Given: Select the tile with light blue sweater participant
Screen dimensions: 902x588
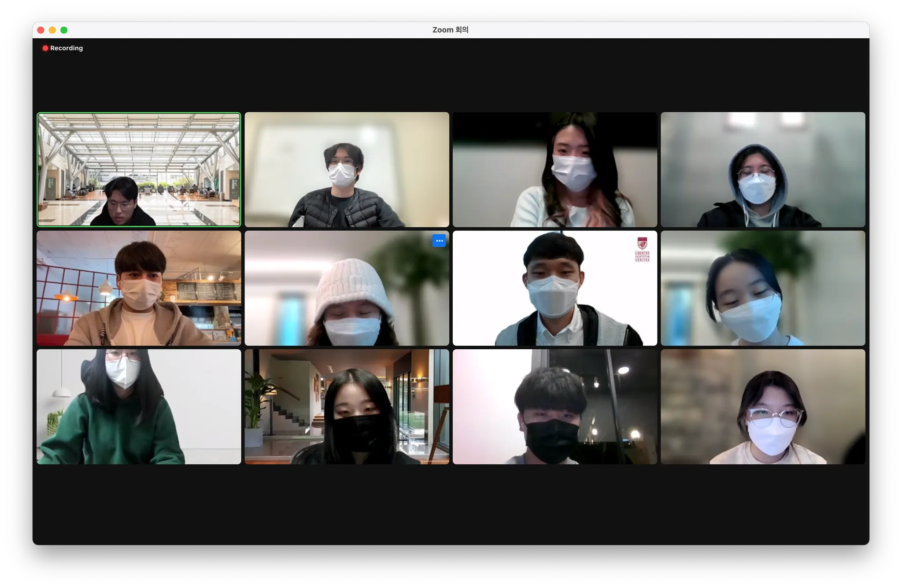Looking at the screenshot, I should coord(555,170).
